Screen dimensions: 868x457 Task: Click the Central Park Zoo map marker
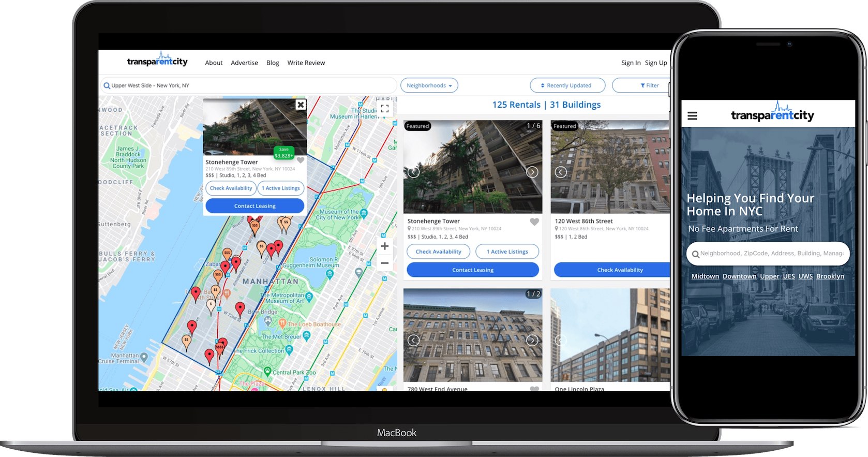[267, 371]
